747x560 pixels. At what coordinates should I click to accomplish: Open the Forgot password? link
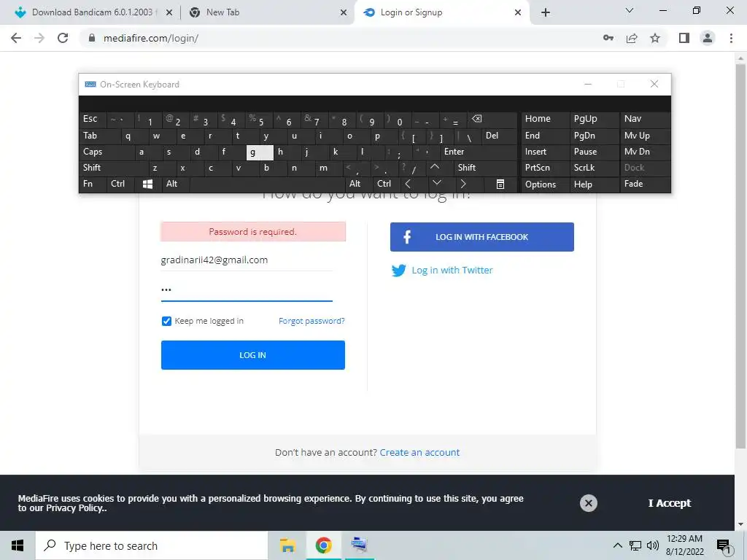coord(311,321)
